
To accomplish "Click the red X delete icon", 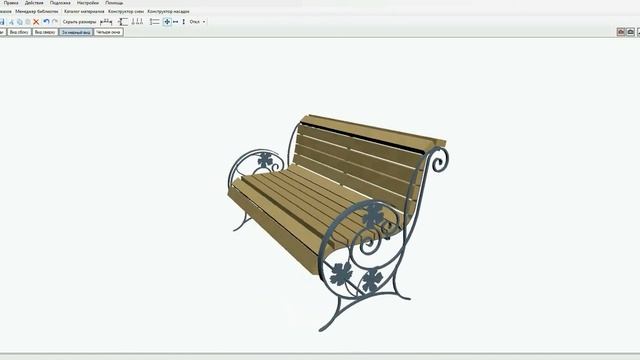I will click(x=36, y=22).
